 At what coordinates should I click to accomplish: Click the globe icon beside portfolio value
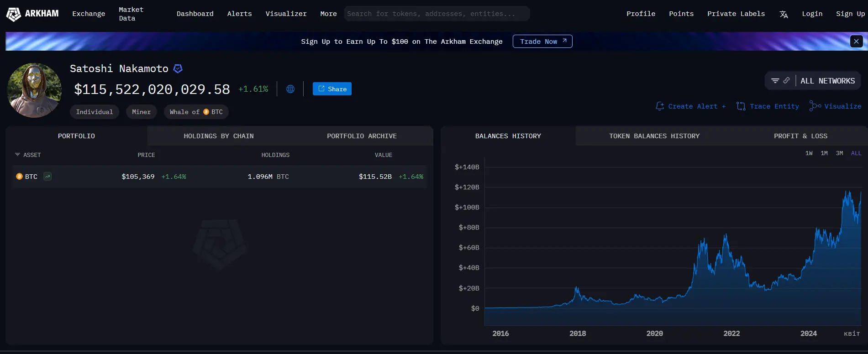tap(290, 89)
